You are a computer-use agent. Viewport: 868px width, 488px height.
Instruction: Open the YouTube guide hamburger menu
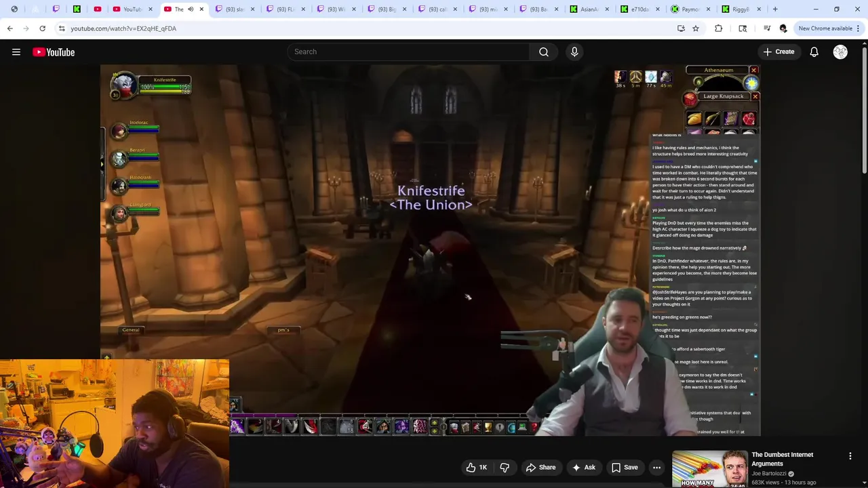pos(16,52)
